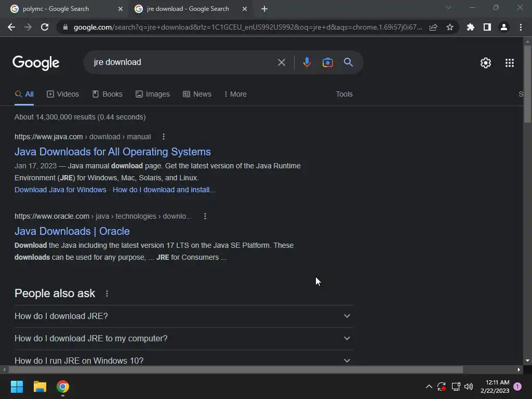Image resolution: width=532 pixels, height=399 pixels.
Task: Switch to Videos results
Action: pyautogui.click(x=63, y=94)
